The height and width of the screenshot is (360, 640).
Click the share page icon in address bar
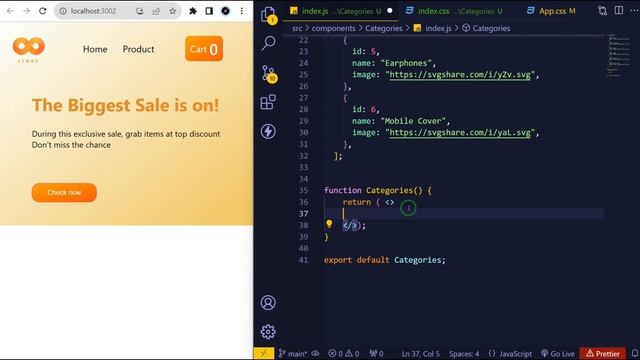[x=156, y=11]
